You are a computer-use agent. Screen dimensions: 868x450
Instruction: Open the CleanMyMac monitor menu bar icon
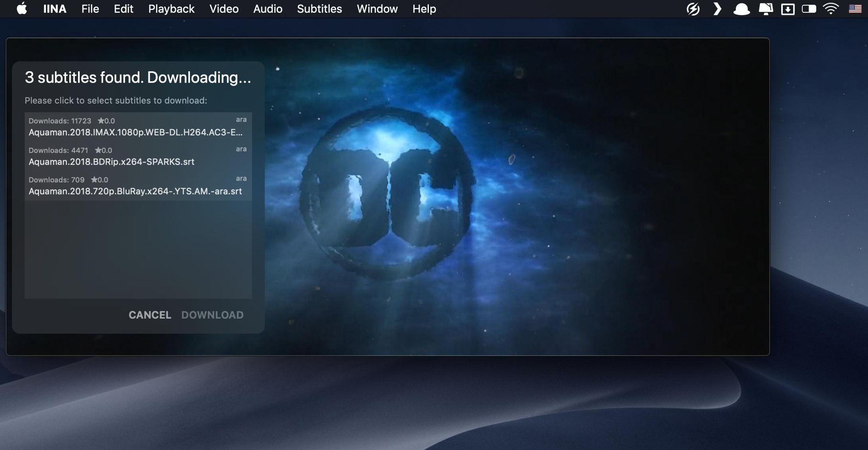click(765, 9)
